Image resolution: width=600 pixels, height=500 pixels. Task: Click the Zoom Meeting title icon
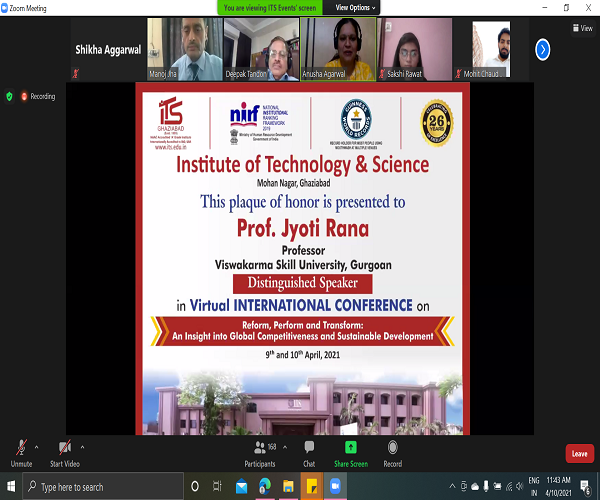4,8
